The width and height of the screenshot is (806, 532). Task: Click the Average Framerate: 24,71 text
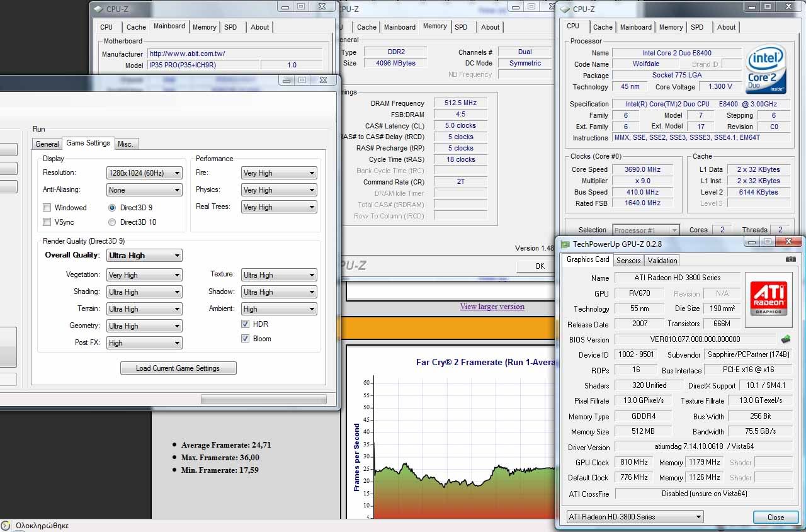click(226, 445)
